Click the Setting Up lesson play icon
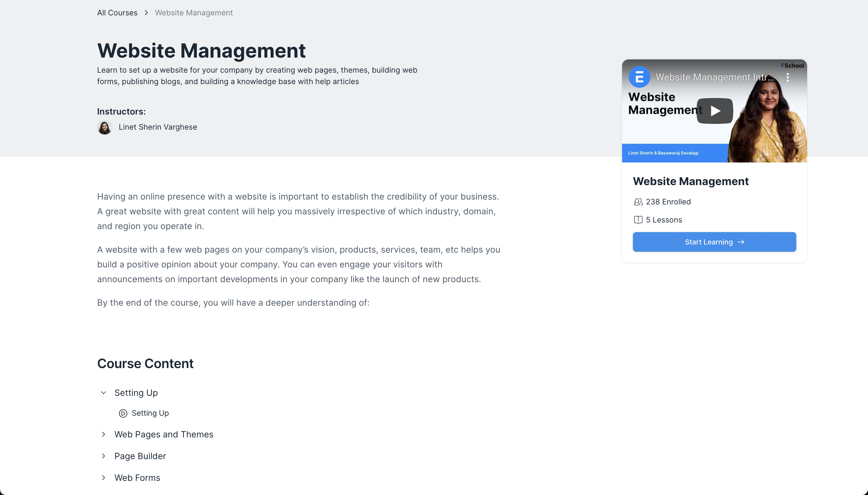 (x=123, y=413)
